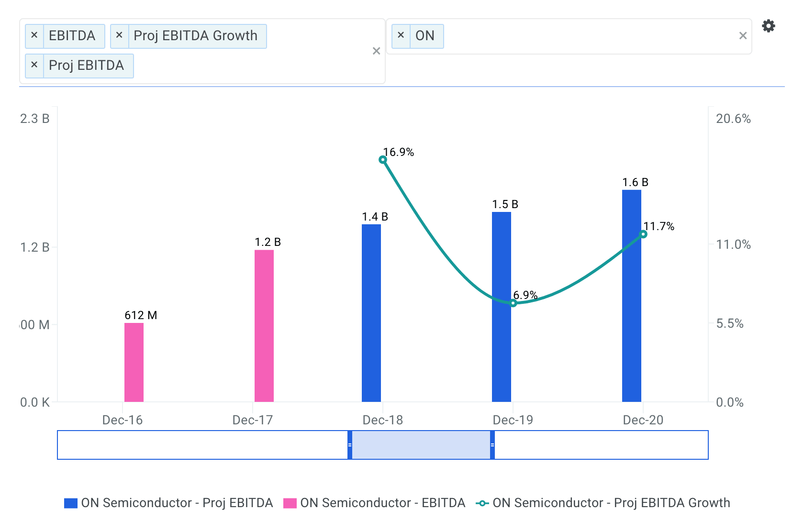Remove the Proj EBITDA metric tag
804x532 pixels.
[34, 65]
